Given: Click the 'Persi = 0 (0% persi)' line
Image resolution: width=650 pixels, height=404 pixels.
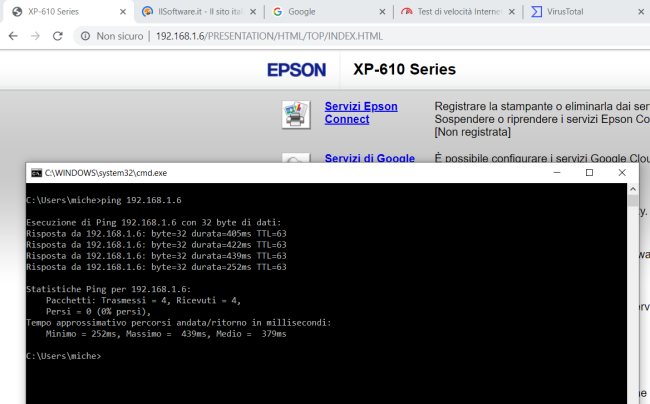Looking at the screenshot, I should pos(98,312).
